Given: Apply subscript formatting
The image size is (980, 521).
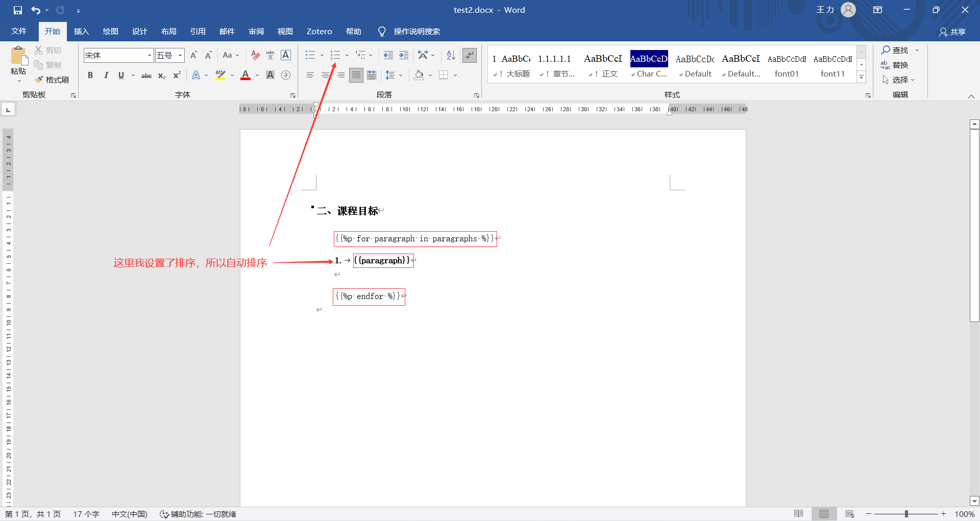Looking at the screenshot, I should pyautogui.click(x=161, y=75).
